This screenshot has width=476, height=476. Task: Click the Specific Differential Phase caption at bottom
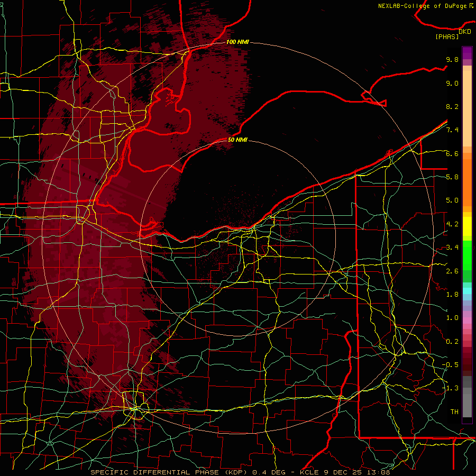(x=241, y=472)
